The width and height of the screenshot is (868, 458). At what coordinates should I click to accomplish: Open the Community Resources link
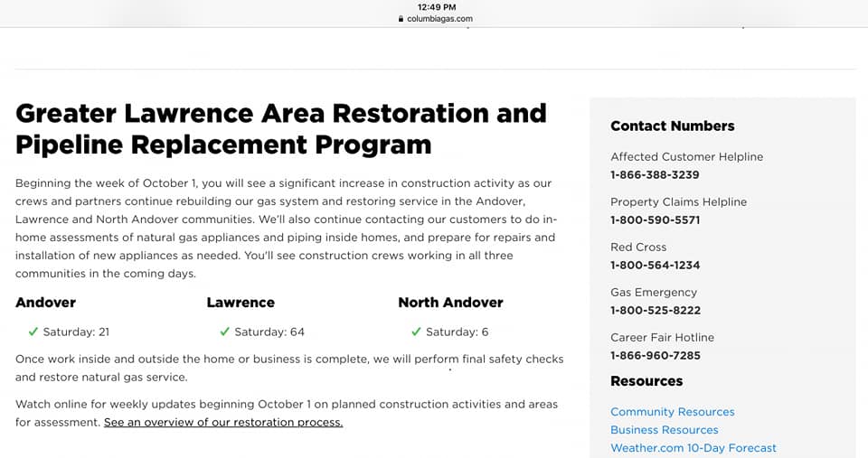pos(672,412)
